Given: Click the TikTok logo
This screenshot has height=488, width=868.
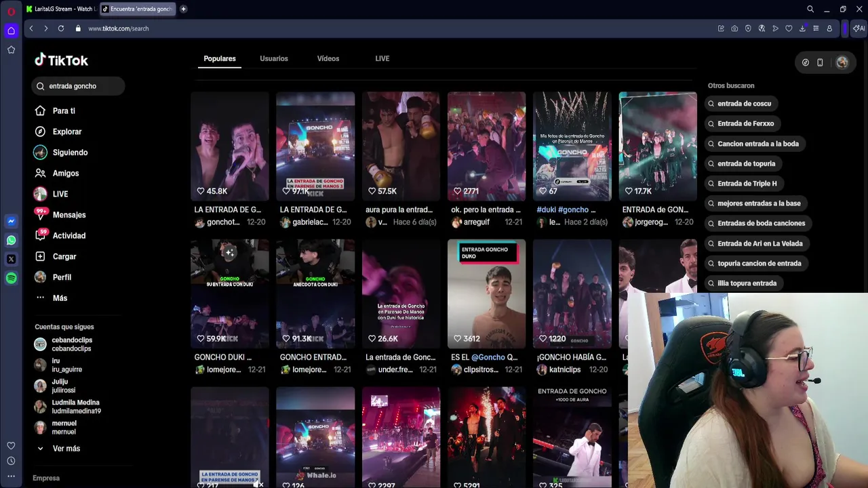Looking at the screenshot, I should (x=61, y=60).
